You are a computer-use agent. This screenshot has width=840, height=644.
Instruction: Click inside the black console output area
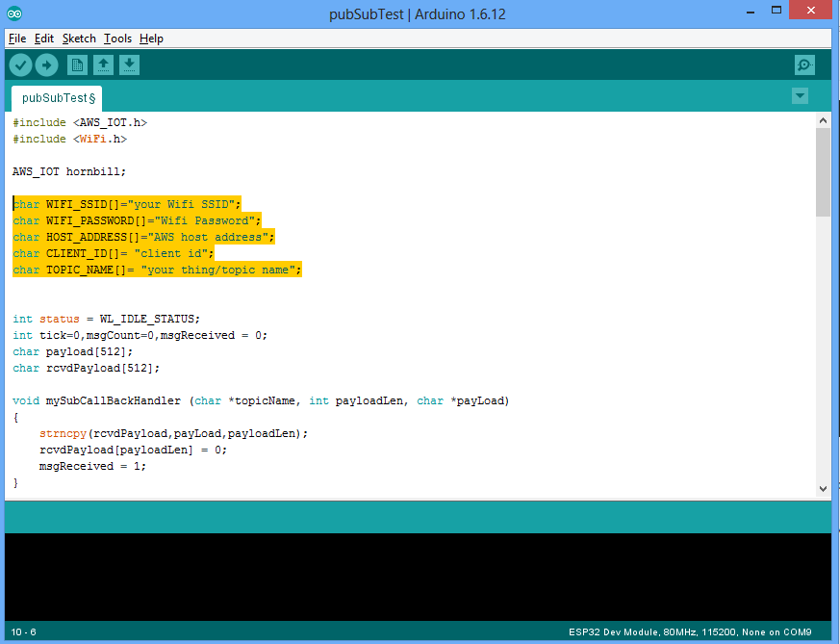point(420,576)
